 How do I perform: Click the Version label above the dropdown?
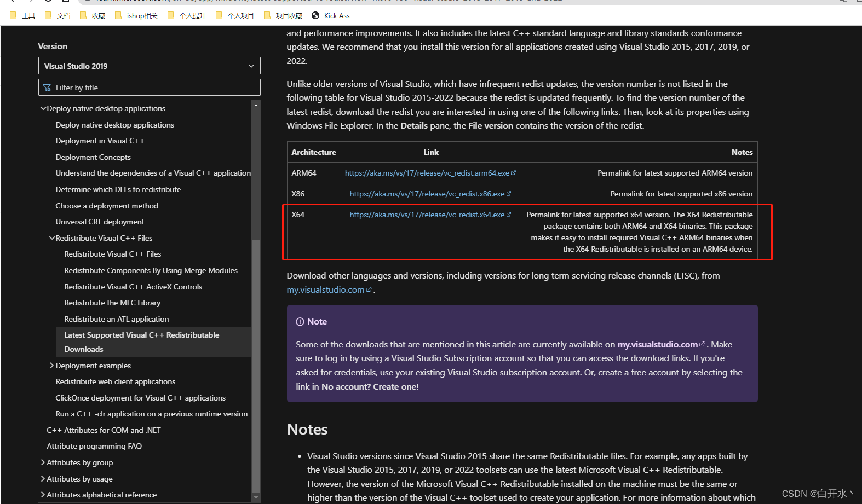pos(53,47)
